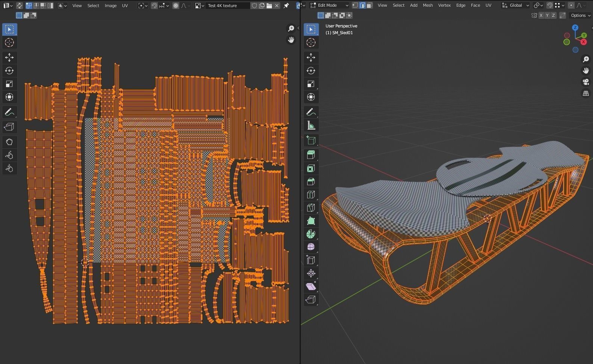Click the fake user shield button
593x364 pixels.
point(255,6)
